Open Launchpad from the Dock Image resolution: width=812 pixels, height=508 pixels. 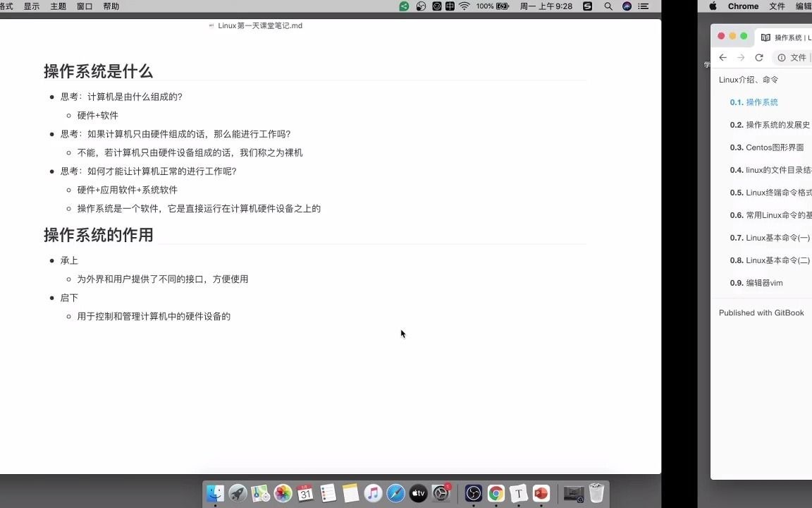(x=238, y=493)
